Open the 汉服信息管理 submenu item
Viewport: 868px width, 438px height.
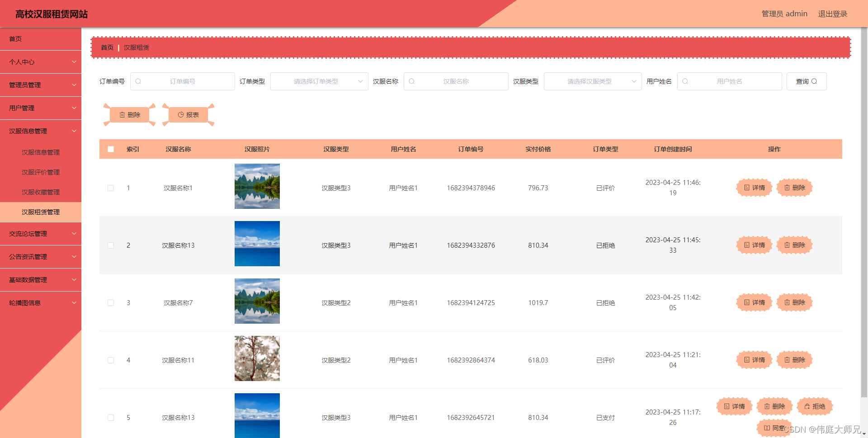(x=41, y=152)
